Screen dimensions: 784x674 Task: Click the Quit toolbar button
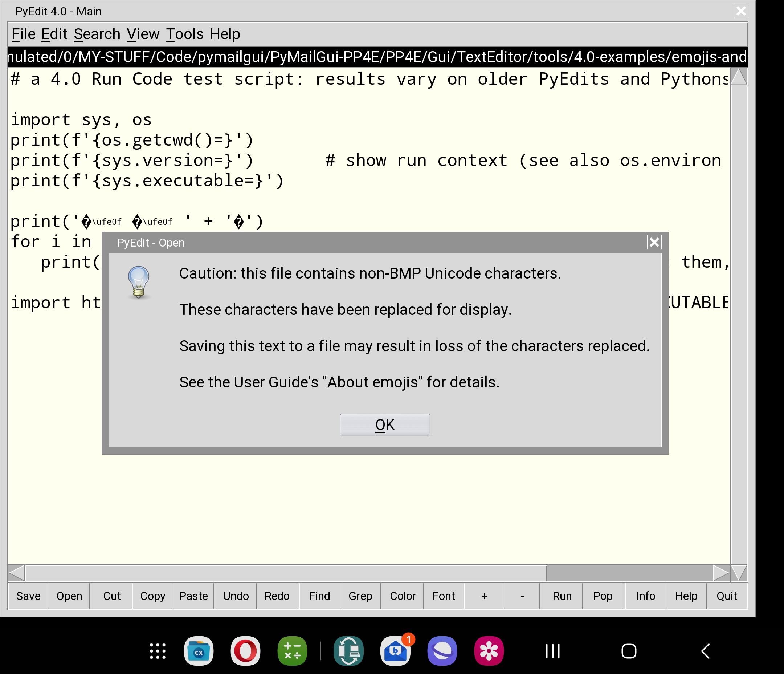point(727,596)
